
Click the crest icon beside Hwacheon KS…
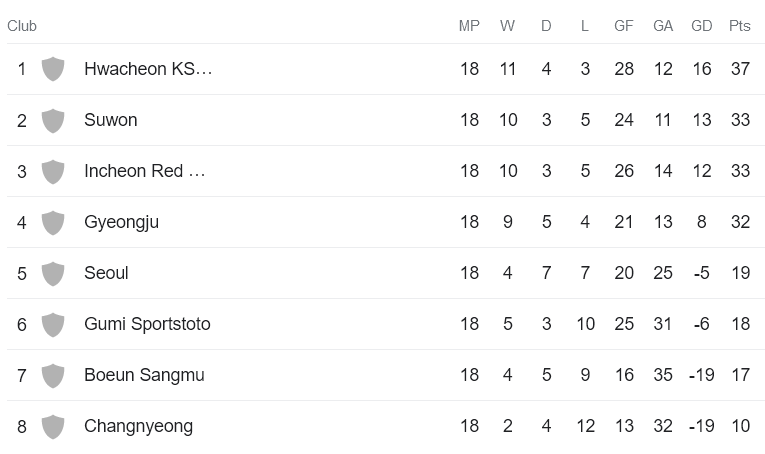click(53, 69)
